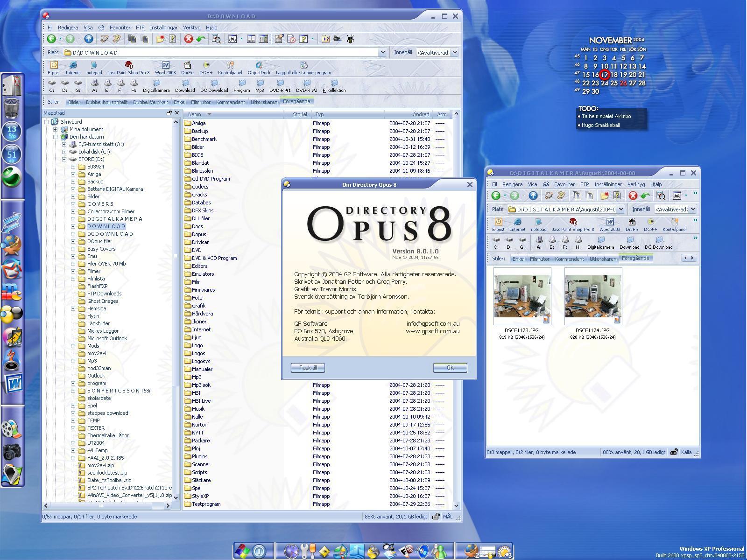The width and height of the screenshot is (747, 560).
Task: Sort file list by Namn column
Action: coord(233,114)
